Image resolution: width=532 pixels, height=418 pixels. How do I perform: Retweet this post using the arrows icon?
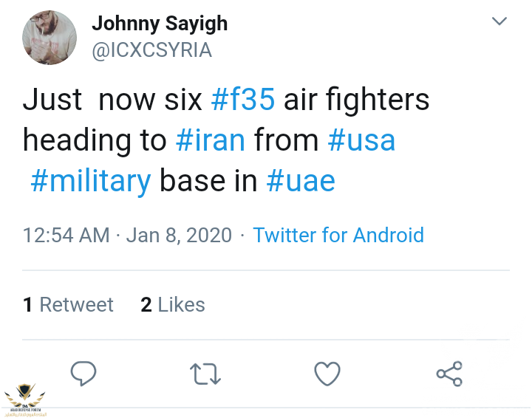[205, 374]
